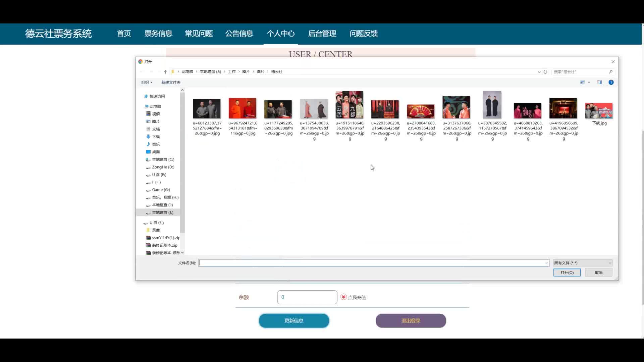Viewport: 644px width, 362px height.
Task: Click the 德云社 breadcrumb segment
Action: point(277,72)
